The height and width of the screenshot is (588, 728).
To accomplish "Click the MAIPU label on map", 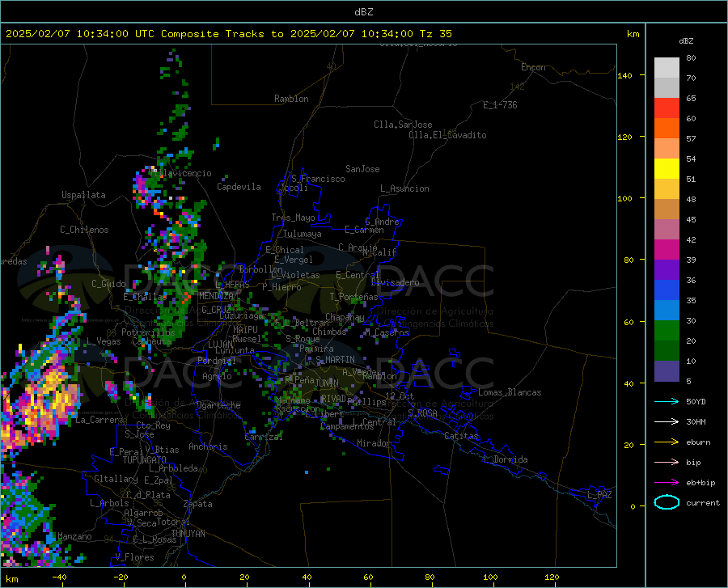I will pyautogui.click(x=245, y=329).
